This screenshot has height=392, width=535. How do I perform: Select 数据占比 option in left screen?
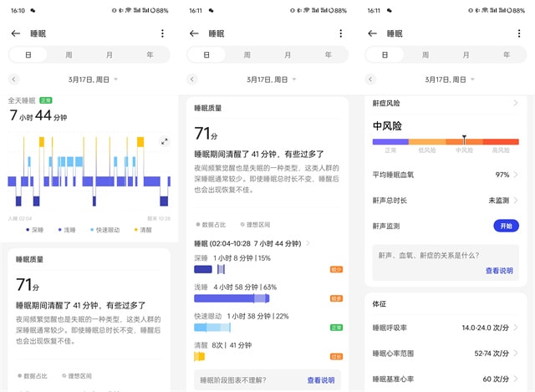[33, 375]
